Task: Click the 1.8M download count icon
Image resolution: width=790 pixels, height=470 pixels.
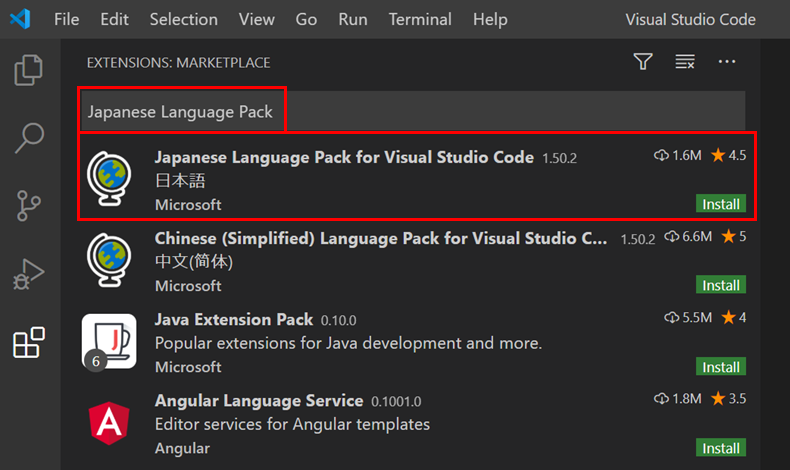Action: click(661, 398)
